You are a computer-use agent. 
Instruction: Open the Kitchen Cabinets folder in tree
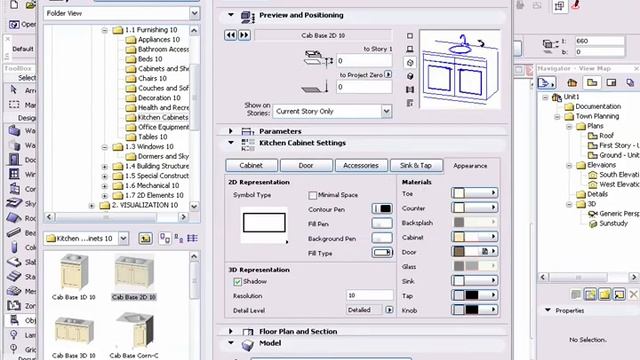(158, 118)
